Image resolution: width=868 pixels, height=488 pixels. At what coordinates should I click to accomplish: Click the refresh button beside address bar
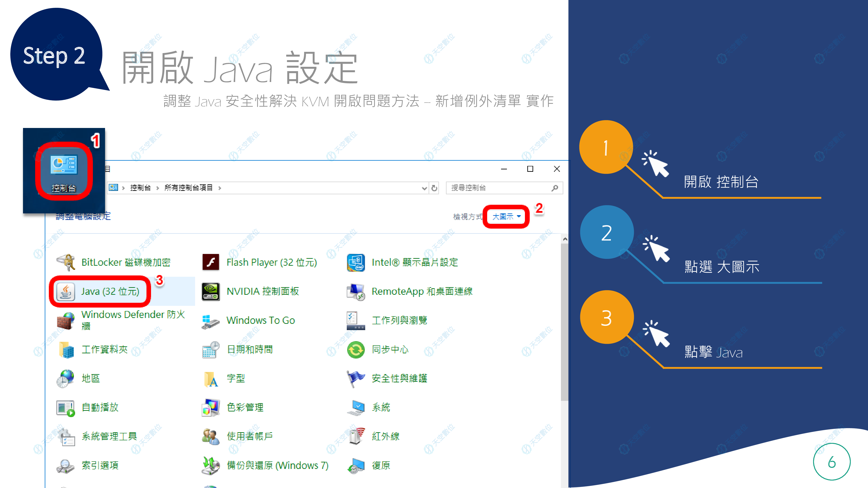tap(434, 188)
